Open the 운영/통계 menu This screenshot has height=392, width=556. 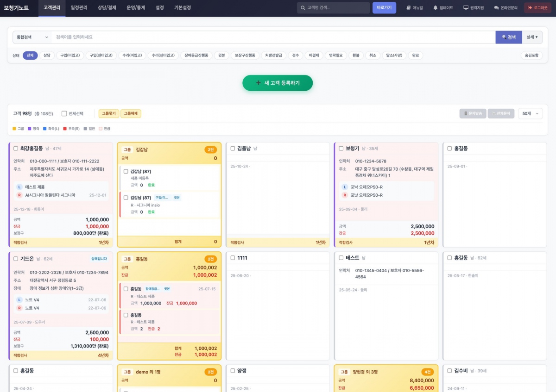click(136, 8)
